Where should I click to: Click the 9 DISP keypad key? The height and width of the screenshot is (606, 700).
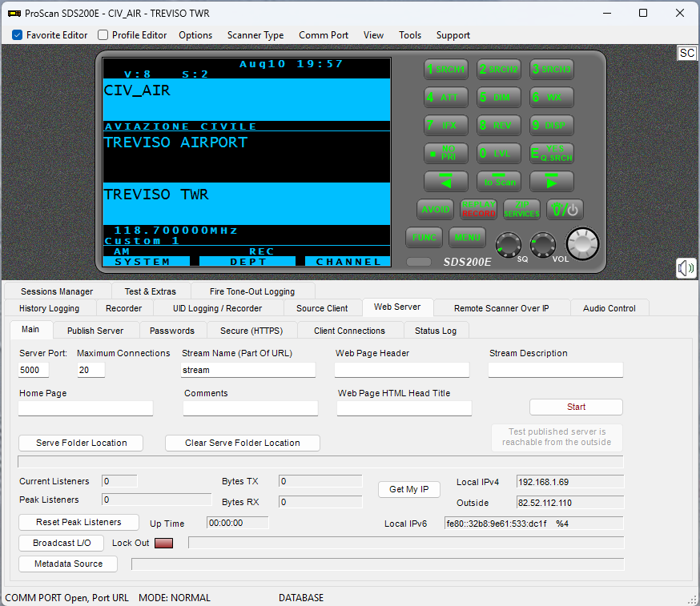(551, 126)
